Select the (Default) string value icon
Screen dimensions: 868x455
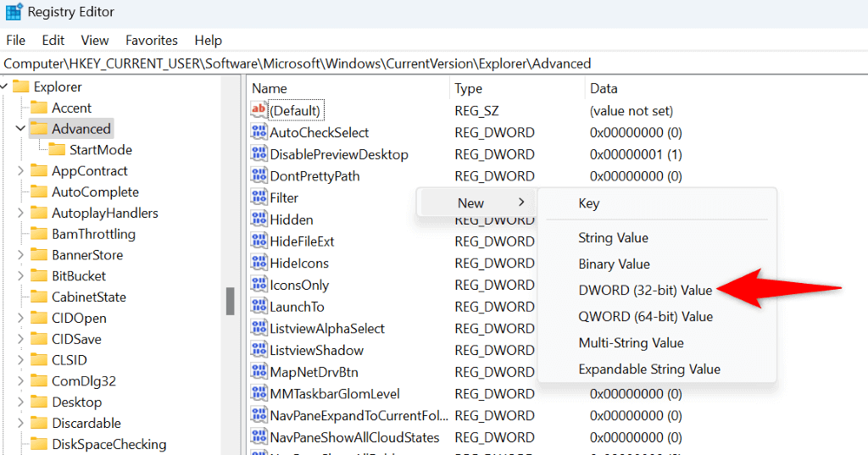pyautogui.click(x=259, y=110)
